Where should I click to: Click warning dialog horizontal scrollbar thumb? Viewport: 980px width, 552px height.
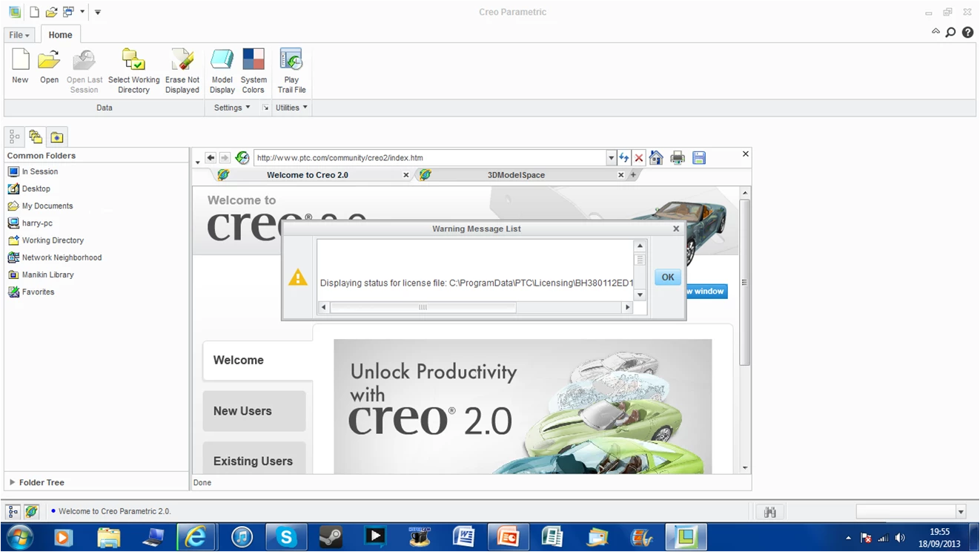[423, 307]
